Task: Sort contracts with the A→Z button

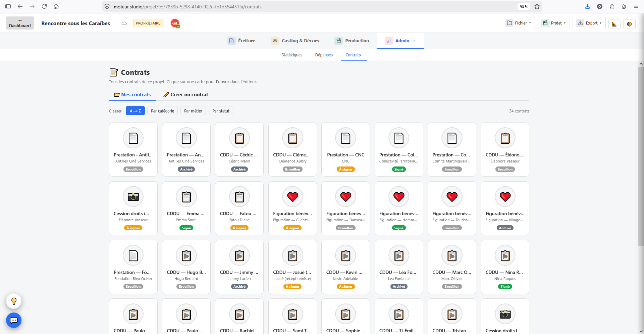Action: (x=135, y=111)
